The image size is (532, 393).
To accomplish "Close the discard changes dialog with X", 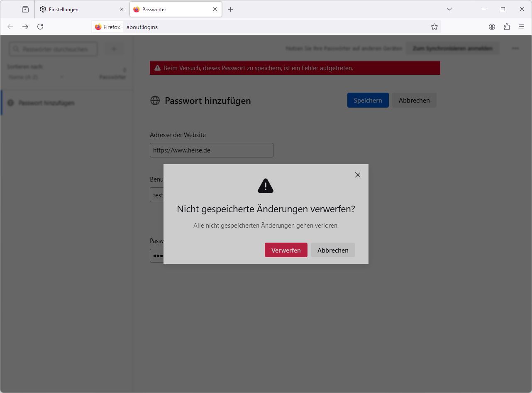I will [x=358, y=175].
